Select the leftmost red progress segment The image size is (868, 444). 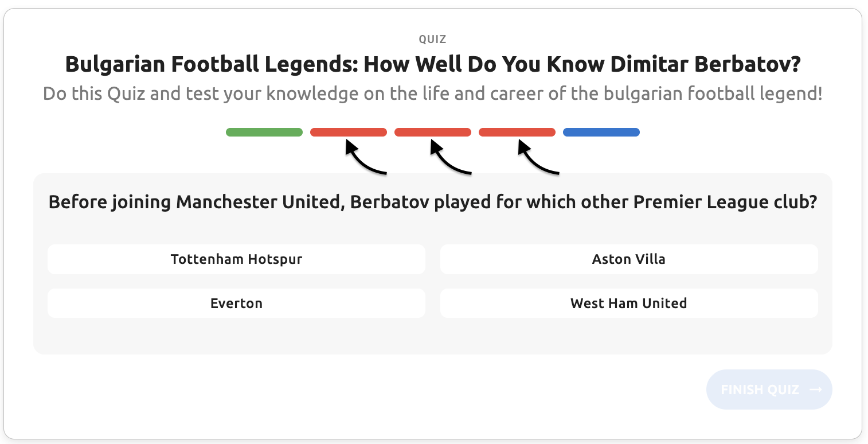coord(349,133)
